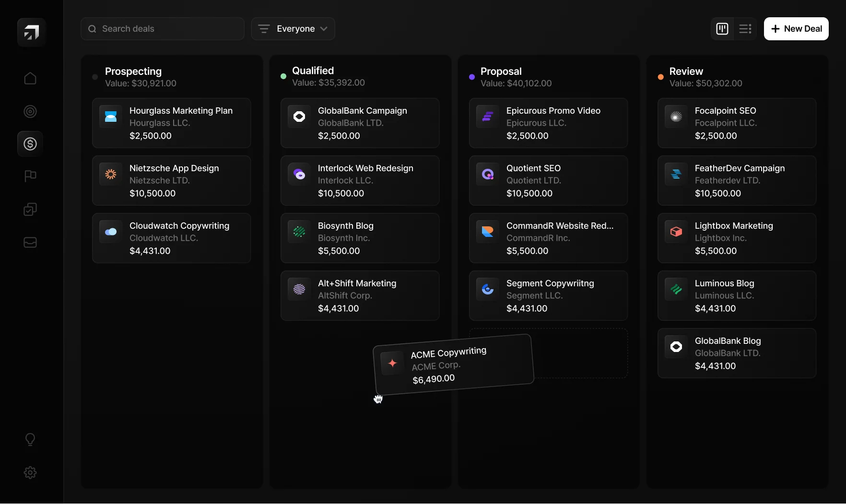Select the Proposal column header

tap(501, 71)
